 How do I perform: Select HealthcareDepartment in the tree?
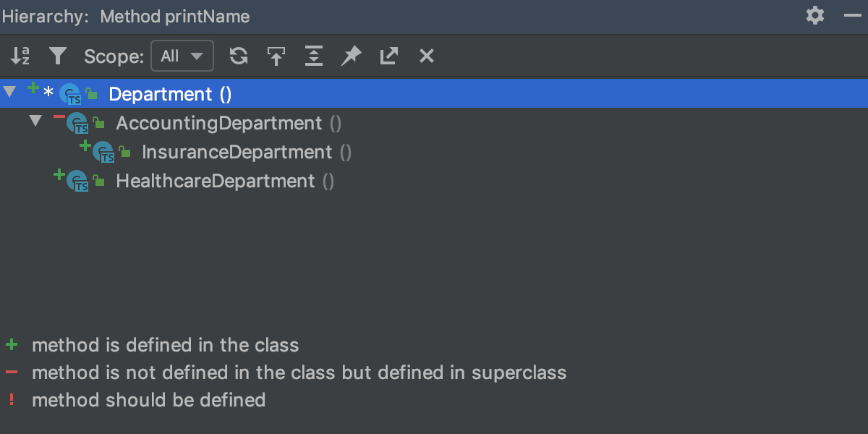click(x=215, y=181)
